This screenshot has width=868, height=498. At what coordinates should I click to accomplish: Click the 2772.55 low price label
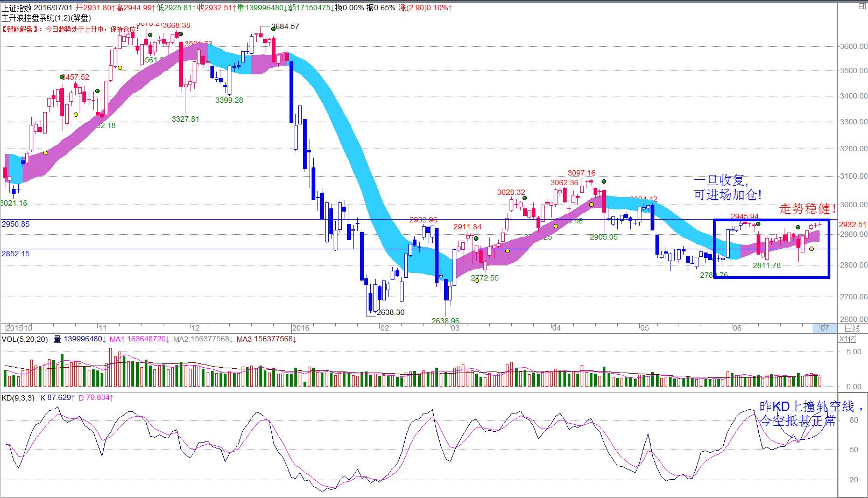click(x=484, y=278)
